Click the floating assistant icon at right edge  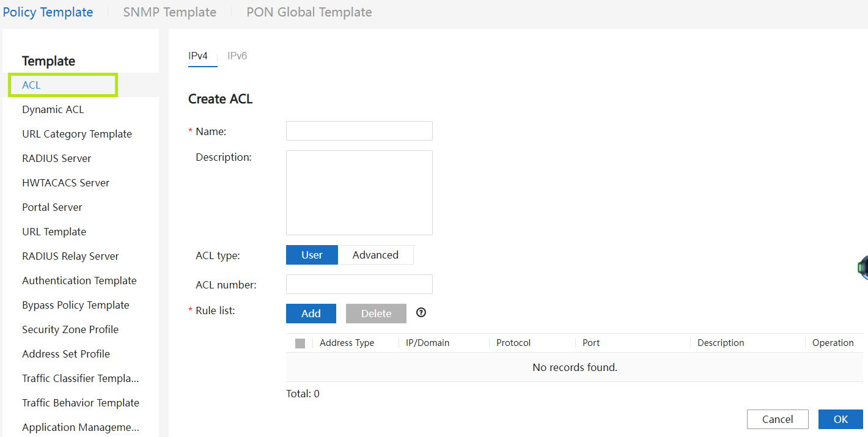(x=862, y=268)
